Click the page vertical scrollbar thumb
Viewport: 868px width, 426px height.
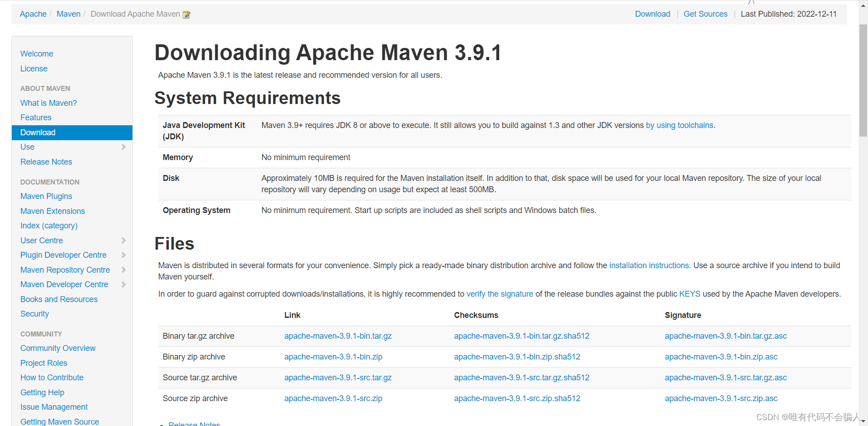[x=863, y=80]
